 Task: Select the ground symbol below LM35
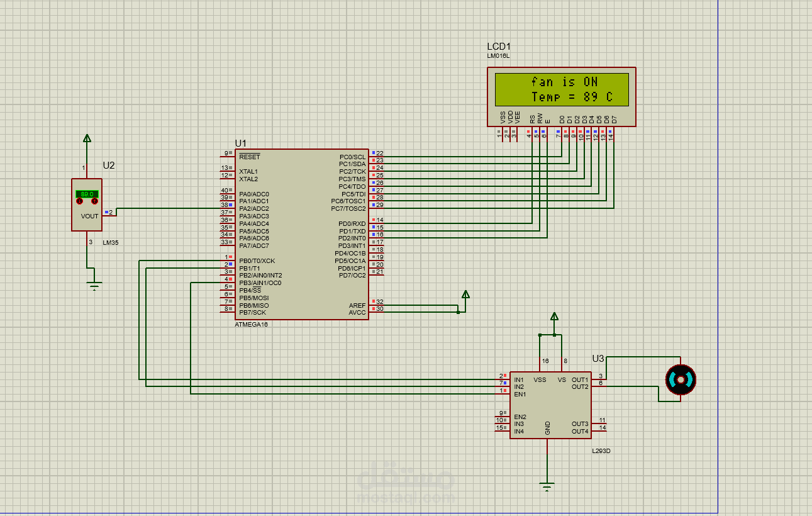click(x=94, y=287)
